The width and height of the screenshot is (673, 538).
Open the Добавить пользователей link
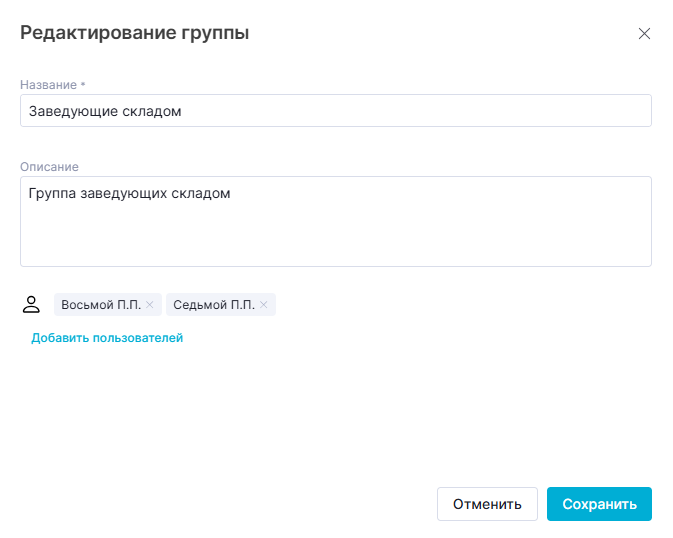click(x=107, y=338)
